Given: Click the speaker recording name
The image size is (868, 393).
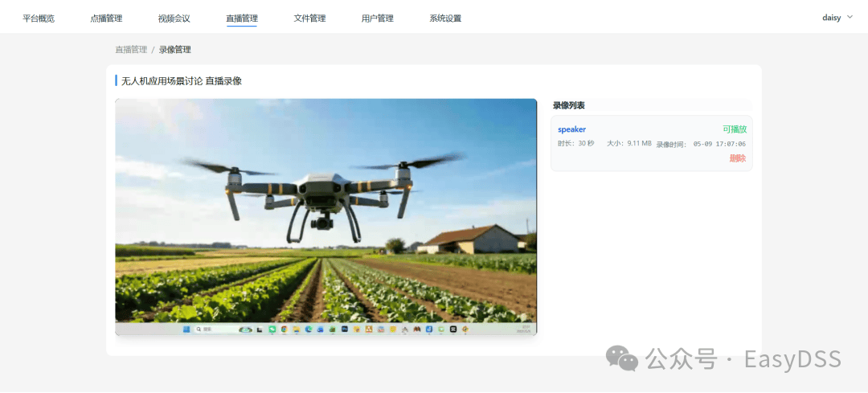Looking at the screenshot, I should coord(572,129).
